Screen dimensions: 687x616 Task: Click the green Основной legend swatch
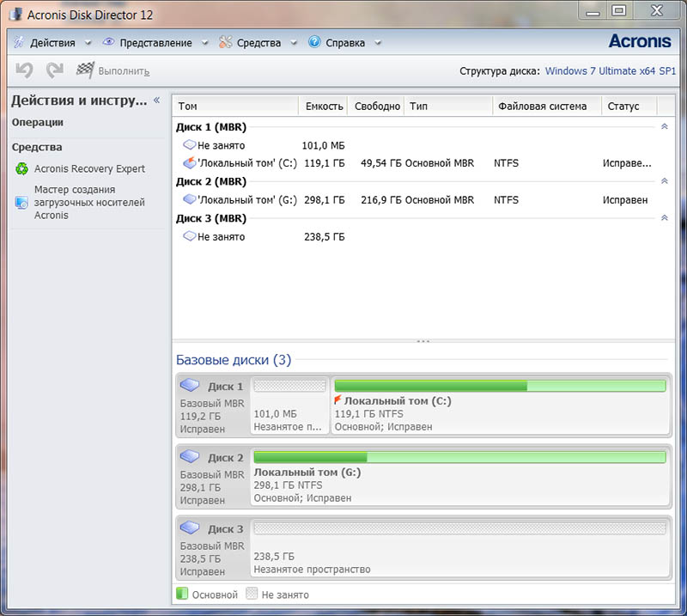pyautogui.click(x=181, y=594)
